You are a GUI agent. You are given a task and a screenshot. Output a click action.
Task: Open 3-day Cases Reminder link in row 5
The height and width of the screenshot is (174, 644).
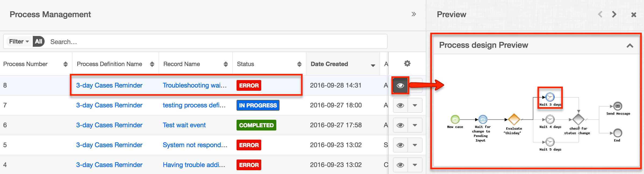point(109,145)
